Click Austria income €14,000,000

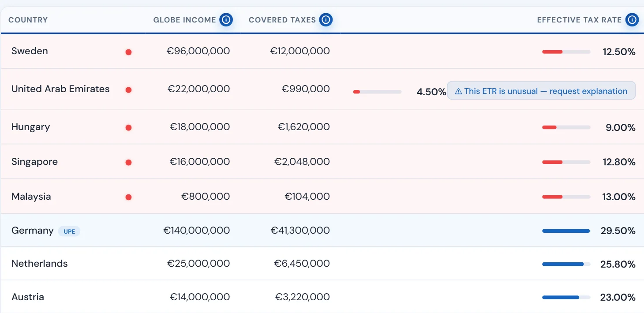[200, 297]
